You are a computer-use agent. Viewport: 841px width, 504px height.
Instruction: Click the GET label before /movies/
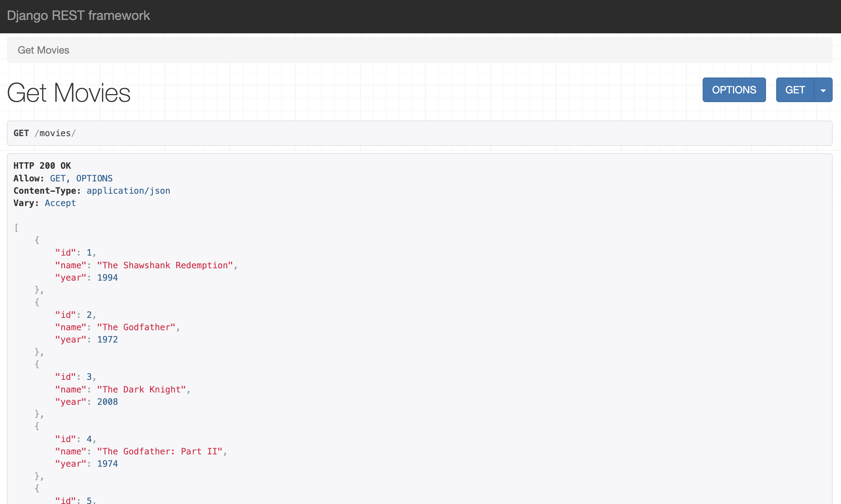(x=21, y=133)
